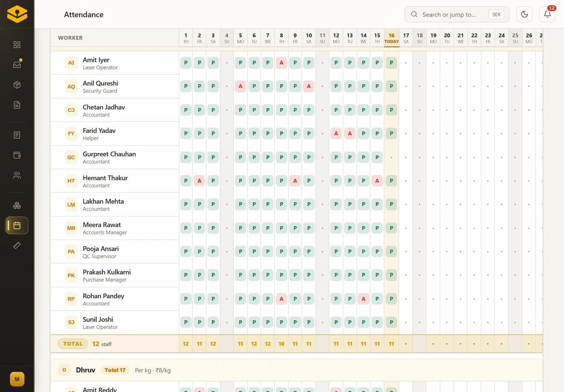This screenshot has height=392, width=564.
Task: Click the "Per kg · ₹8/kg" rate text
Action: coord(153,370)
